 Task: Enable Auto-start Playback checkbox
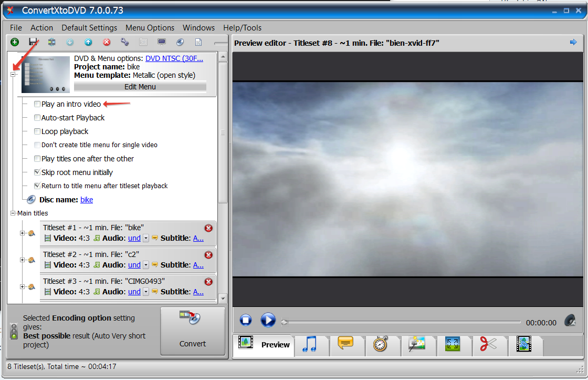(x=37, y=118)
